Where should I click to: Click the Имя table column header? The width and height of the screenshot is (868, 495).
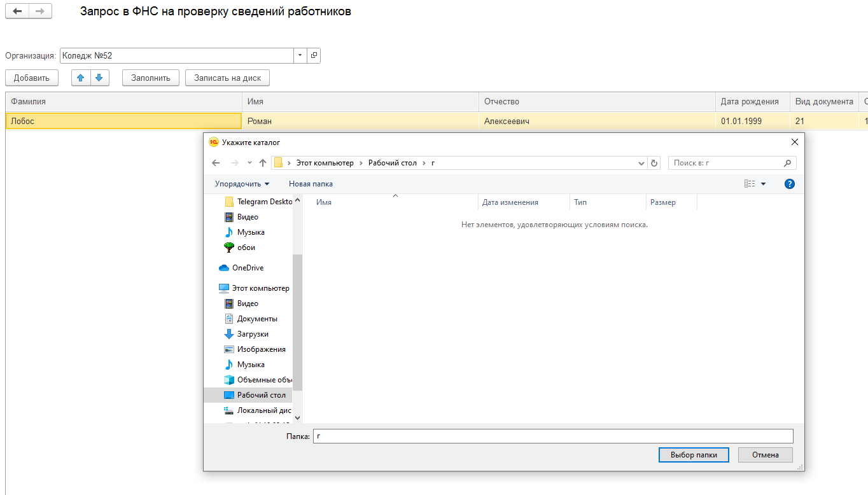(x=360, y=102)
